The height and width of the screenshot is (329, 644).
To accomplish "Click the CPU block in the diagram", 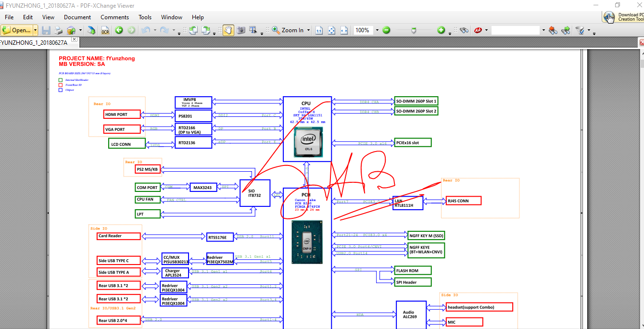I will click(x=307, y=128).
